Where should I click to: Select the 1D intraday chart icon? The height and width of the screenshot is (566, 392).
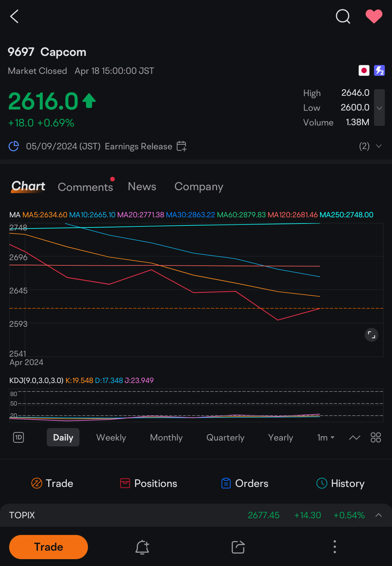tap(19, 437)
